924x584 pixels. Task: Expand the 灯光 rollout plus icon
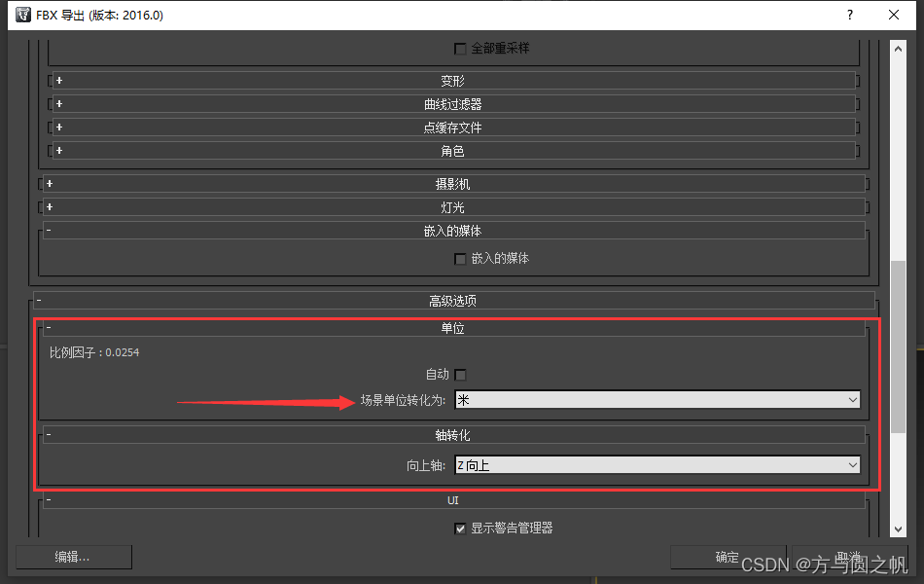(x=50, y=207)
